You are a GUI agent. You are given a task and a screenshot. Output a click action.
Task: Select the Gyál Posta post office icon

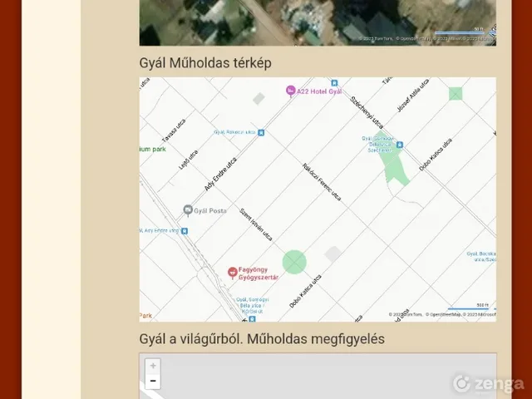188,210
